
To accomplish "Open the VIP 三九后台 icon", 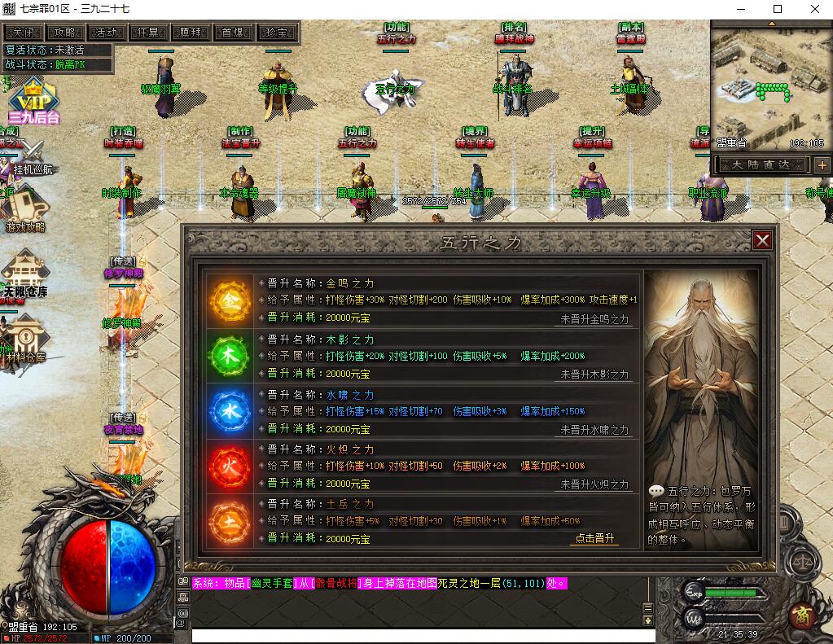I will click(33, 102).
